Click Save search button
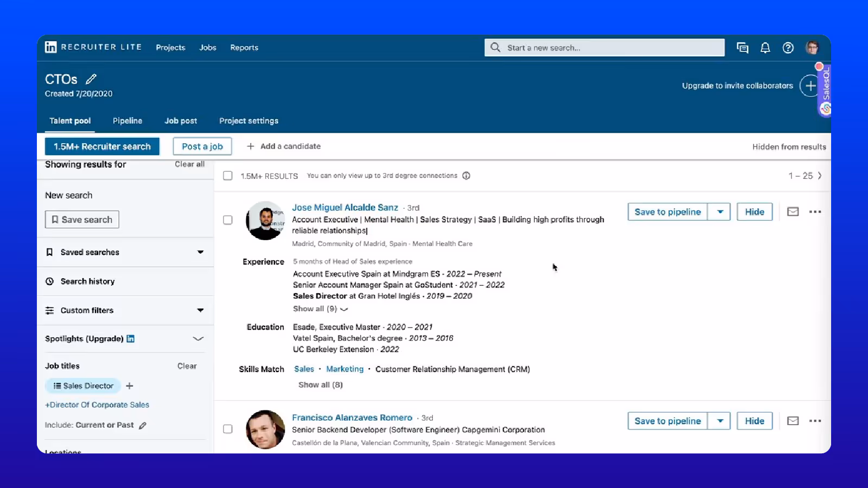Viewport: 868px width, 488px height. tap(82, 220)
